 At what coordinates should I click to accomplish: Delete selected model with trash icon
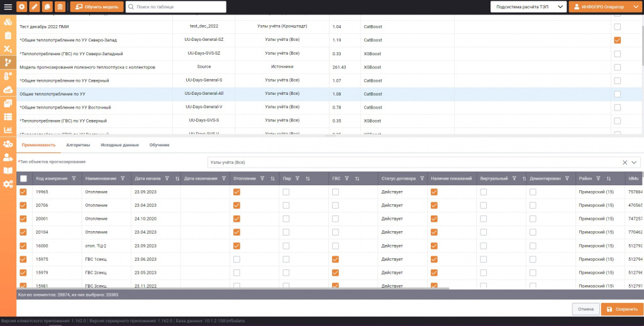point(60,7)
